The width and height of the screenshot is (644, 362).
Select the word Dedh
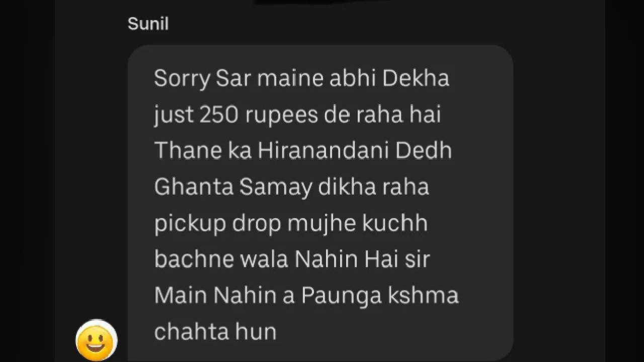424,151
